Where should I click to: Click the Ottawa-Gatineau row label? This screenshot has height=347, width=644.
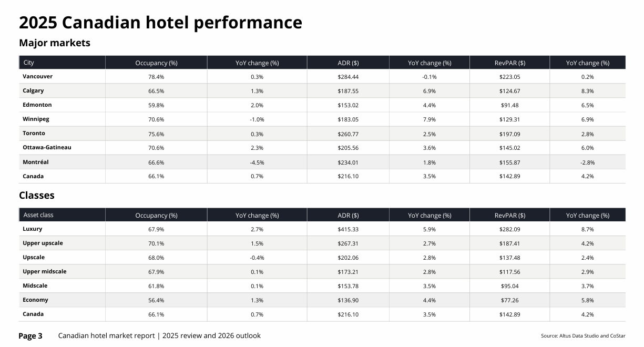[x=47, y=148]
